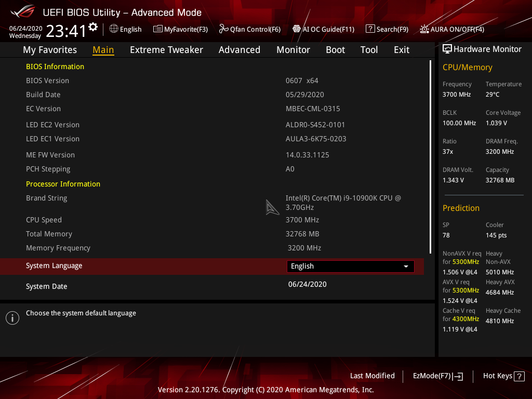Select the System Date value 06/24/2020
The width and height of the screenshot is (532, 399).
pyautogui.click(x=308, y=284)
